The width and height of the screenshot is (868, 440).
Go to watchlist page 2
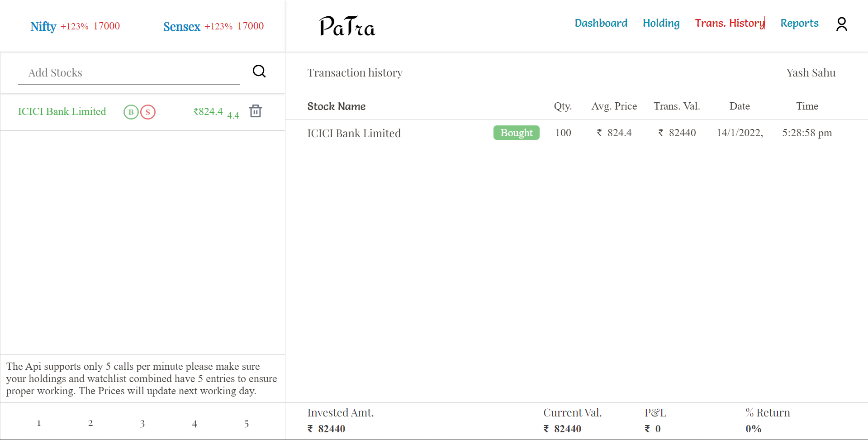[90, 423]
